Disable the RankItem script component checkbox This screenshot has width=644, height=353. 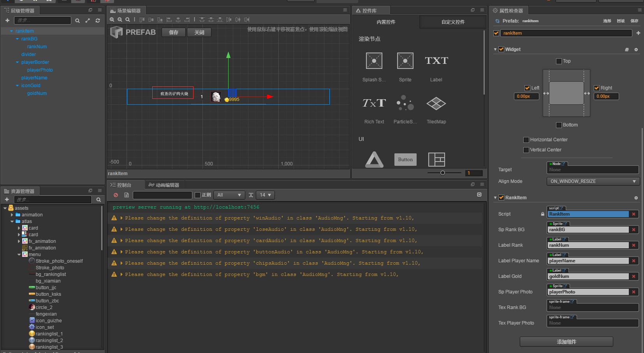pyautogui.click(x=501, y=198)
